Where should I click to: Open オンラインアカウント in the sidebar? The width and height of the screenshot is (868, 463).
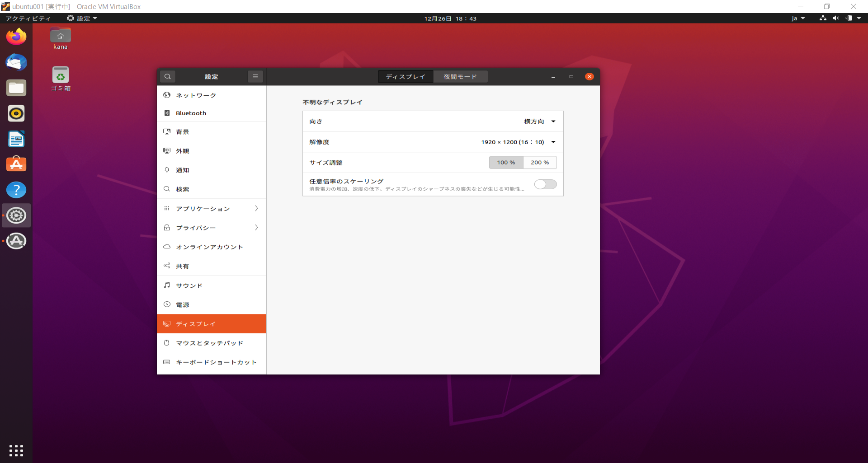[212, 247]
